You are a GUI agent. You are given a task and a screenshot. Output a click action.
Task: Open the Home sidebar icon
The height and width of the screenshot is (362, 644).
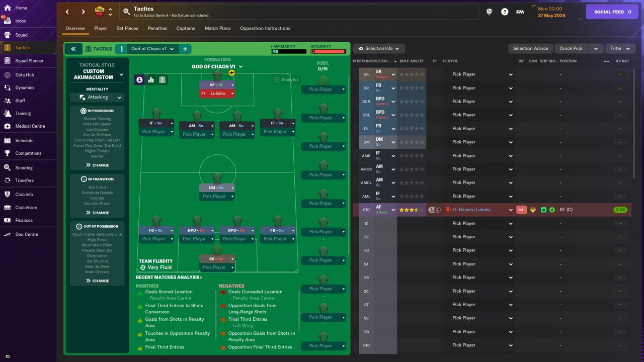[8, 8]
